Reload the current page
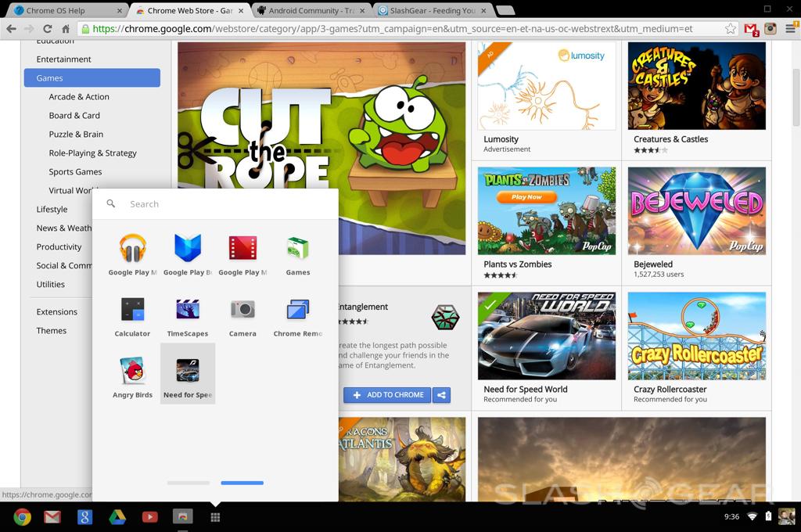 [48, 29]
